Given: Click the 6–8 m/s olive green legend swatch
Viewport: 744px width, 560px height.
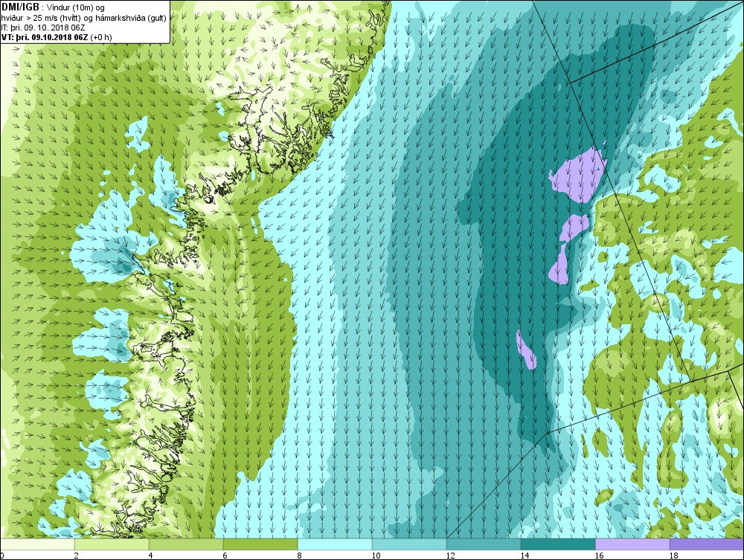Looking at the screenshot, I should 260,544.
